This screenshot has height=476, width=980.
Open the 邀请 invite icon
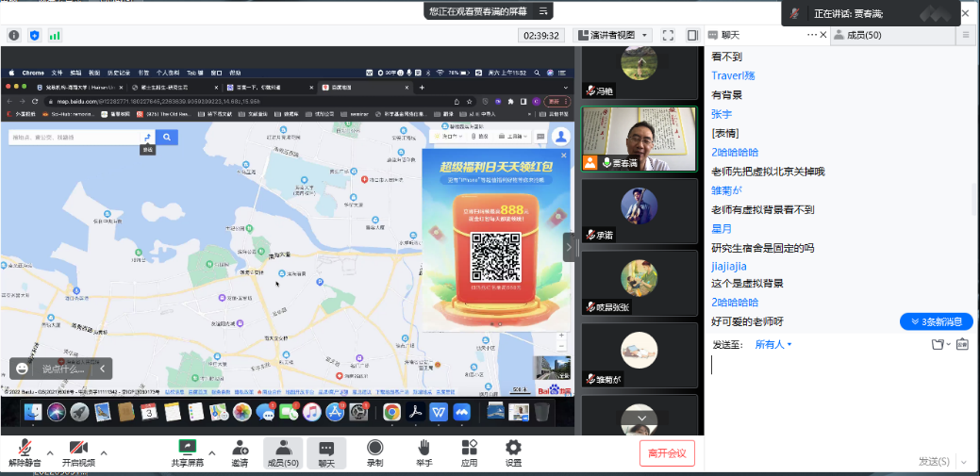click(240, 452)
